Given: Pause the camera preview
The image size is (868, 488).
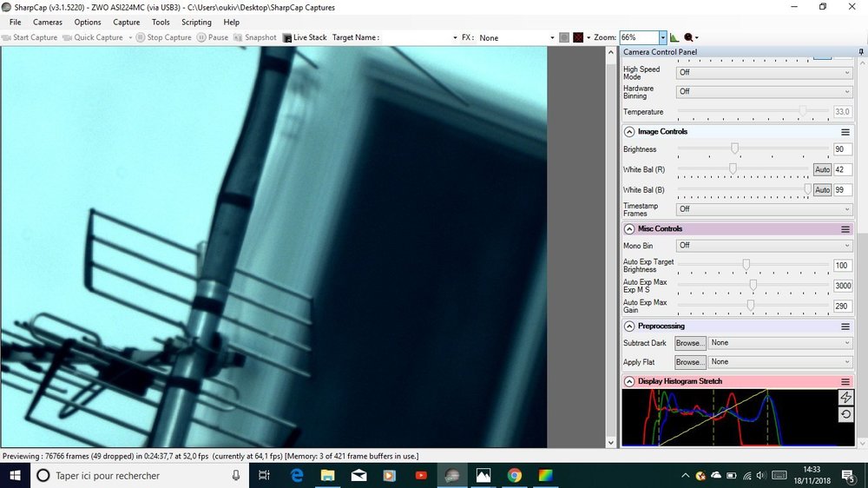Looking at the screenshot, I should 213,37.
